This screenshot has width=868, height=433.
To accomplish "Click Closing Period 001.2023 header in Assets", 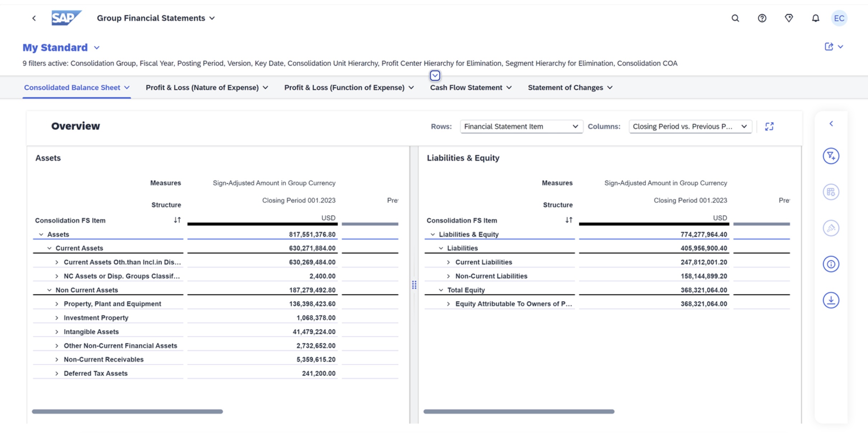I will click(x=299, y=200).
